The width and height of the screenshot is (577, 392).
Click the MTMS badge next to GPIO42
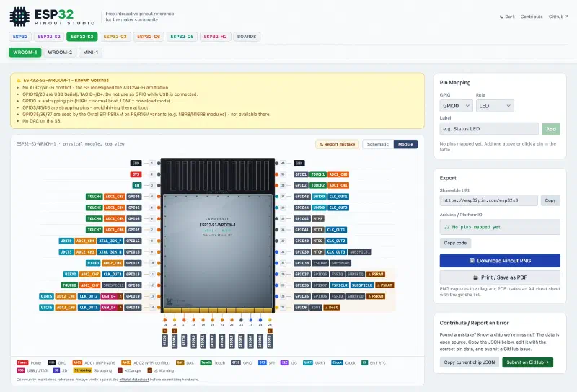click(318, 218)
